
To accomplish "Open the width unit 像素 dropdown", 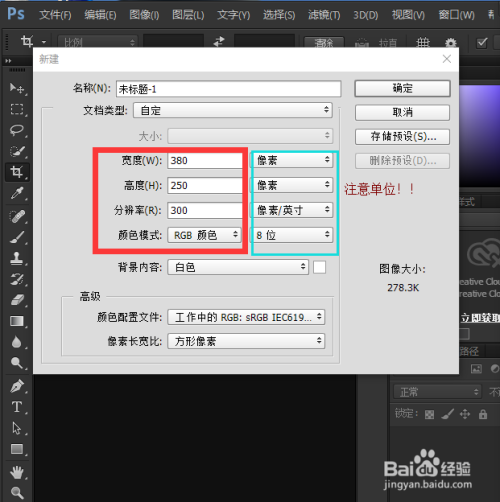I will pyautogui.click(x=292, y=160).
